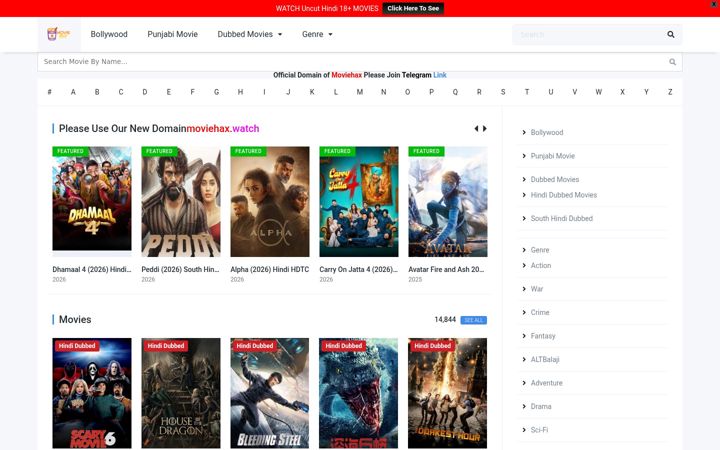Open the Punjabi Movie nav item

pos(172,34)
